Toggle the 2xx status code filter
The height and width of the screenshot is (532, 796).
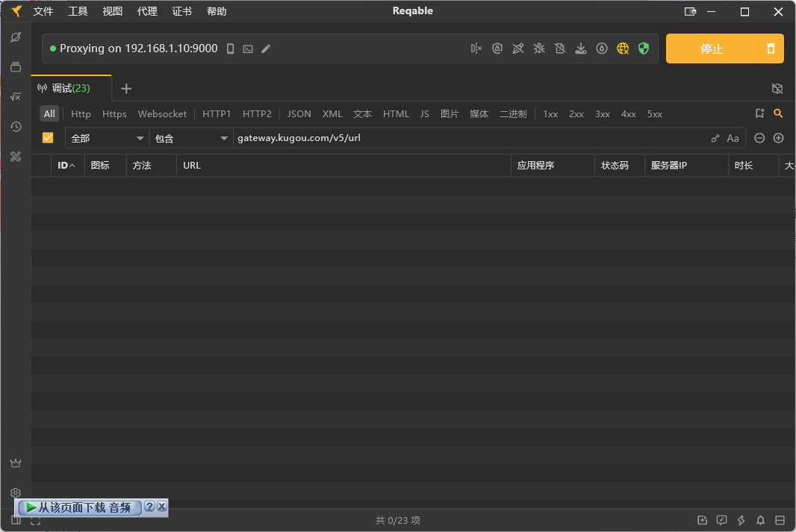pyautogui.click(x=576, y=114)
